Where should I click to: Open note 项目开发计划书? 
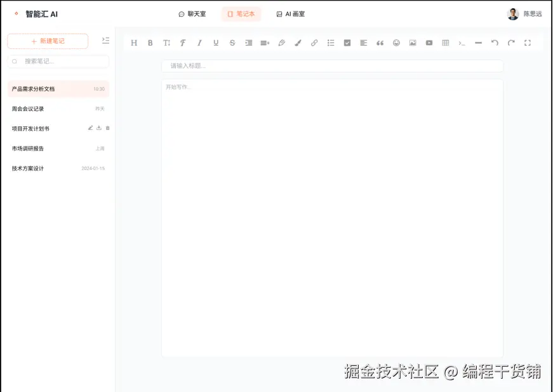point(58,129)
